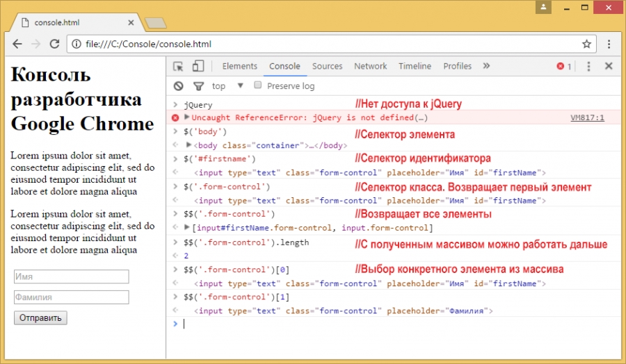Image resolution: width=626 pixels, height=364 pixels.
Task: Show more DevTools tabs with the chevron
Action: 486,66
